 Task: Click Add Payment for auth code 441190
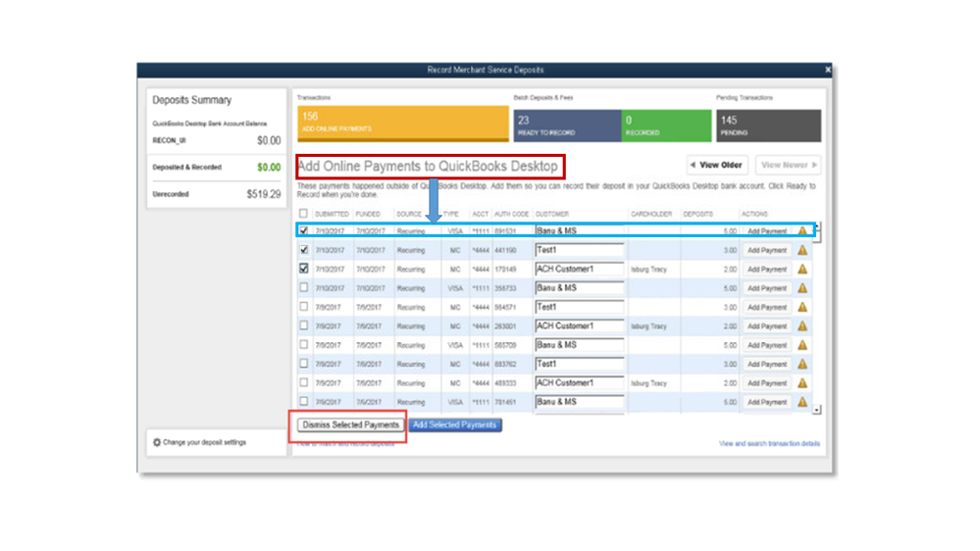(767, 250)
